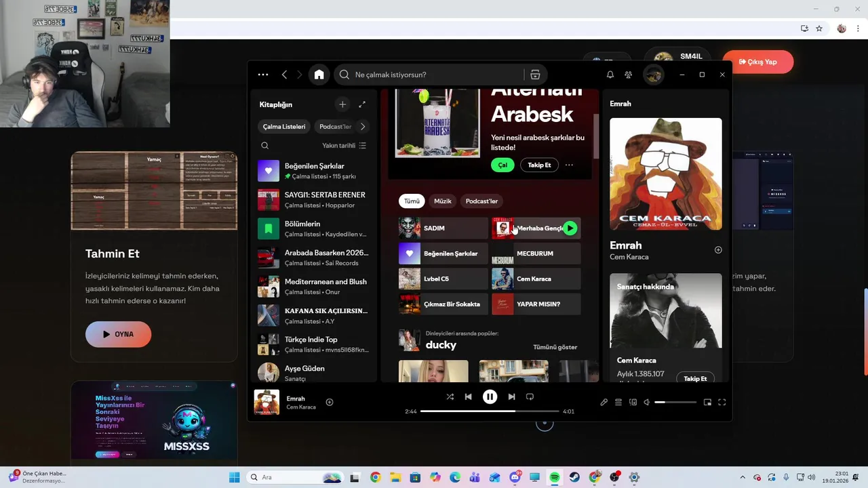
Task: Toggle repeat mode
Action: click(530, 396)
